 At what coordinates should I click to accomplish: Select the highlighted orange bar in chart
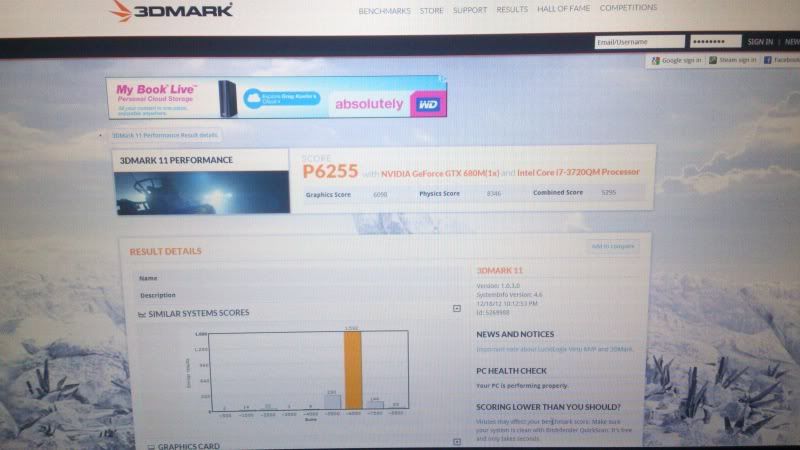click(353, 370)
